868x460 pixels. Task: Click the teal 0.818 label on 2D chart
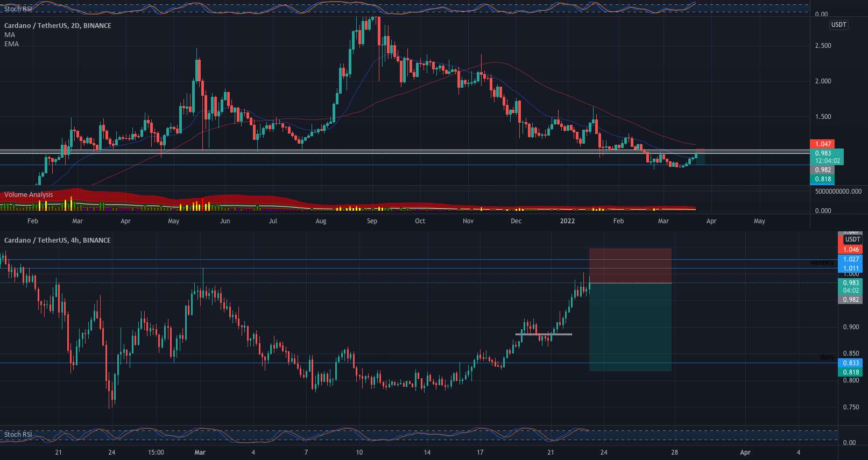[x=822, y=179]
